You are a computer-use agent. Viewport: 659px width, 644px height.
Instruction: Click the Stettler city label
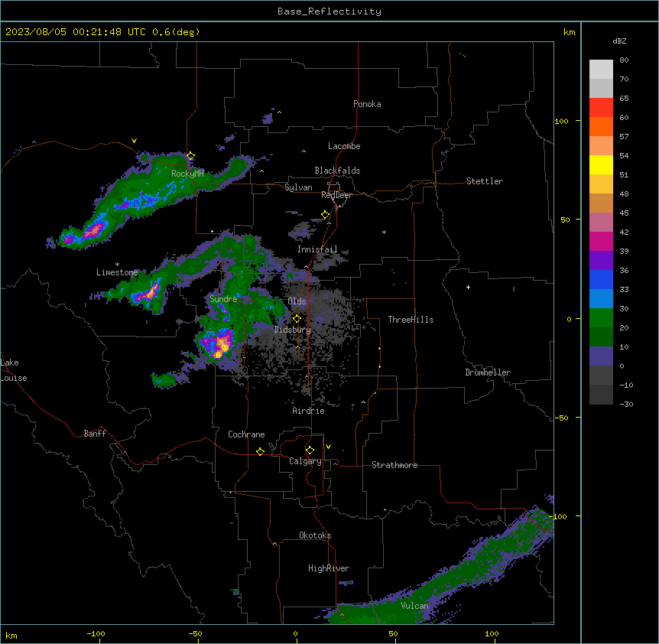click(x=485, y=181)
